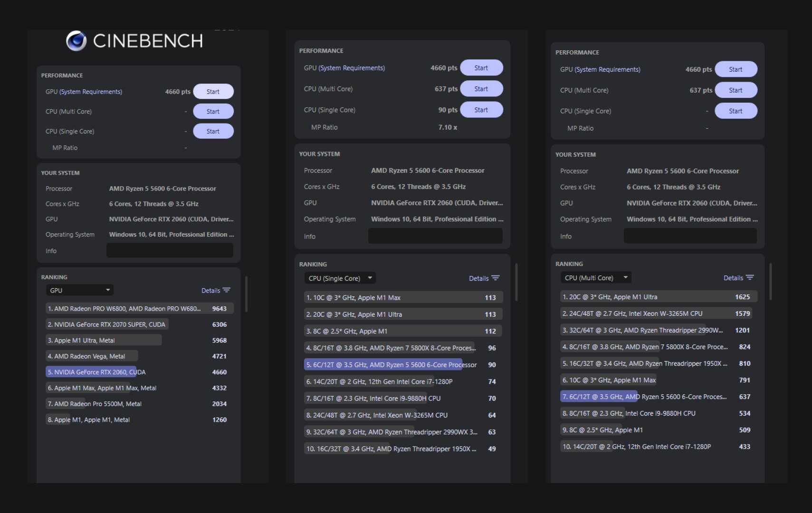Start CPU (Multi Core) test in left panel
Image resolution: width=812 pixels, height=513 pixels.
coord(213,112)
